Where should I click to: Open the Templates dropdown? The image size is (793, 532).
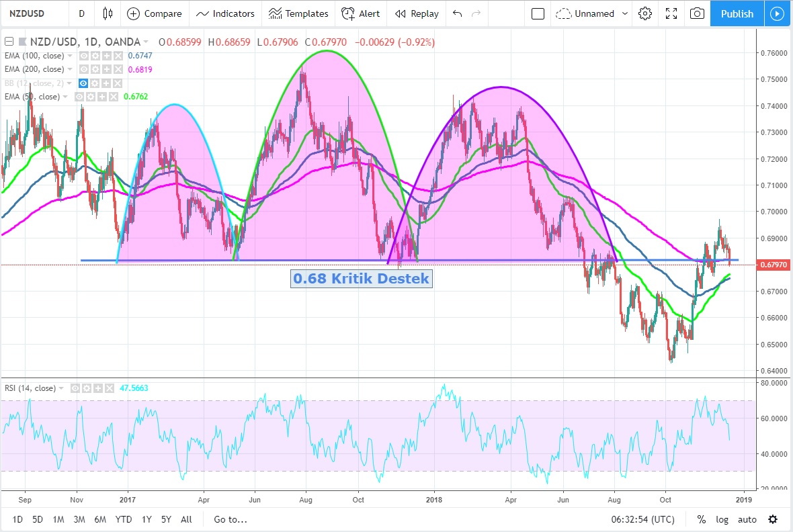(298, 13)
